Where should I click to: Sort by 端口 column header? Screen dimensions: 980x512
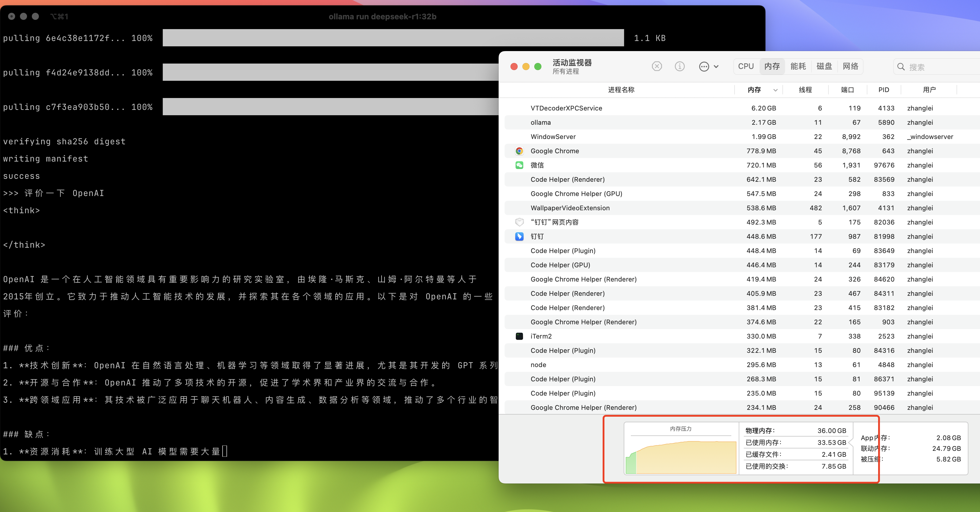[x=847, y=90]
